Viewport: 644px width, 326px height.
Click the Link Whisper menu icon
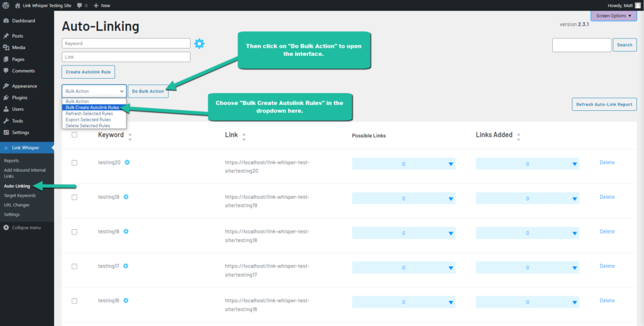(6, 148)
